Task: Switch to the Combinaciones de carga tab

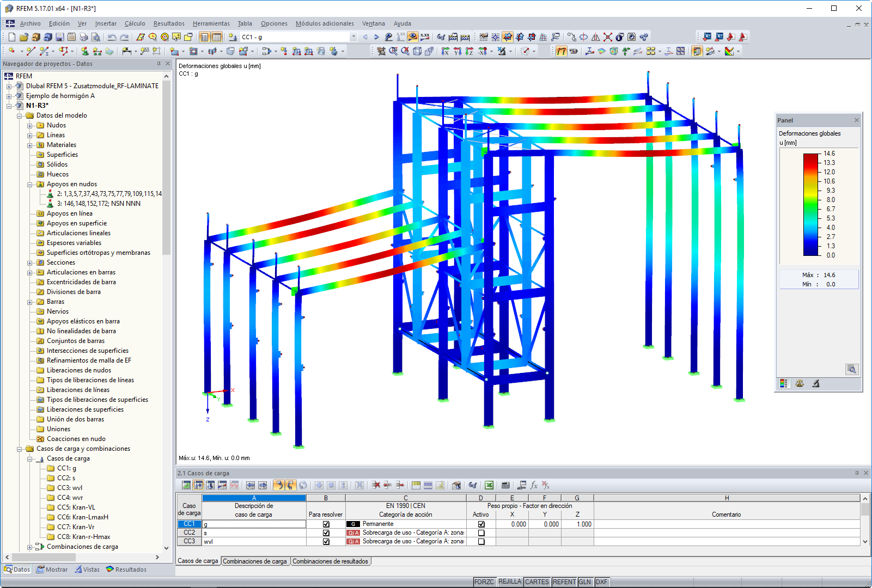Action: tap(255, 561)
